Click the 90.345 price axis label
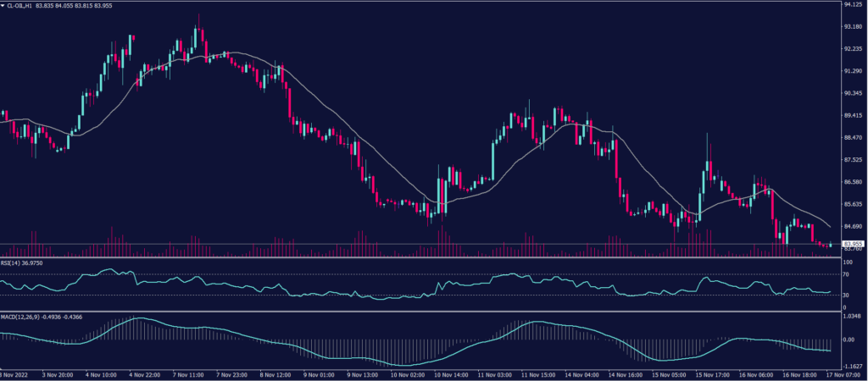 tap(852, 93)
